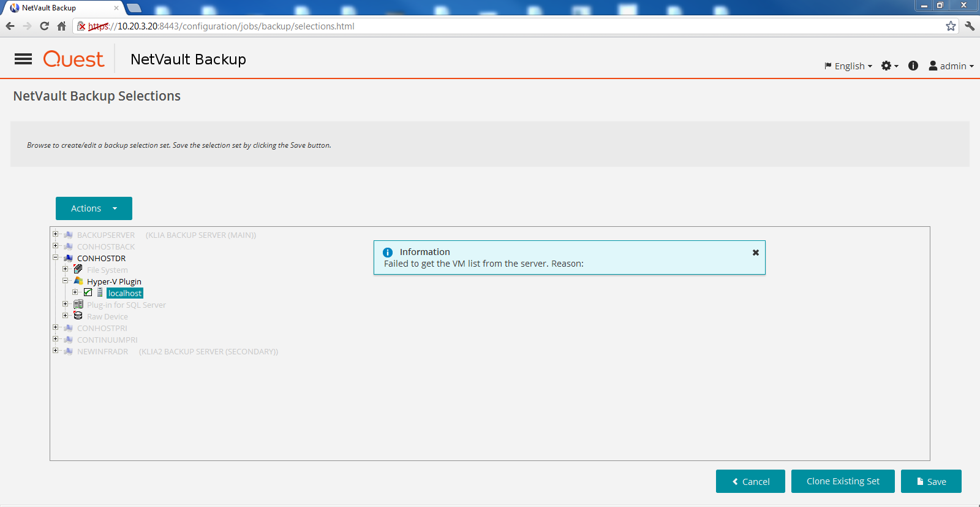Reload the current page
Screen dimensions: 980x507
pyautogui.click(x=44, y=26)
